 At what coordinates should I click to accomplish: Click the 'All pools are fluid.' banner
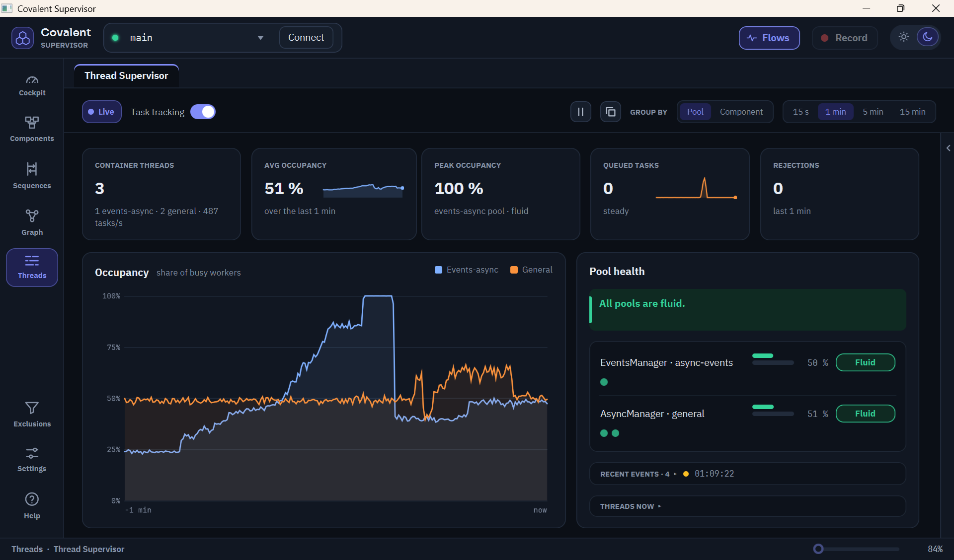[x=747, y=310]
